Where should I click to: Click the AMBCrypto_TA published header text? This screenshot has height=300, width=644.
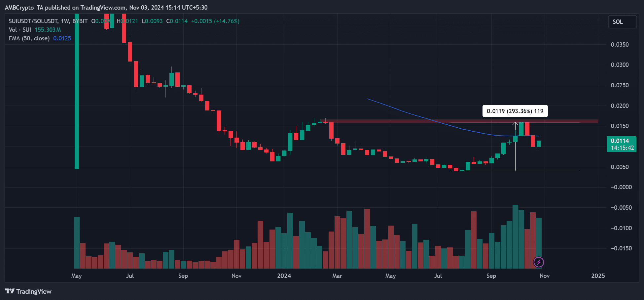(106, 8)
